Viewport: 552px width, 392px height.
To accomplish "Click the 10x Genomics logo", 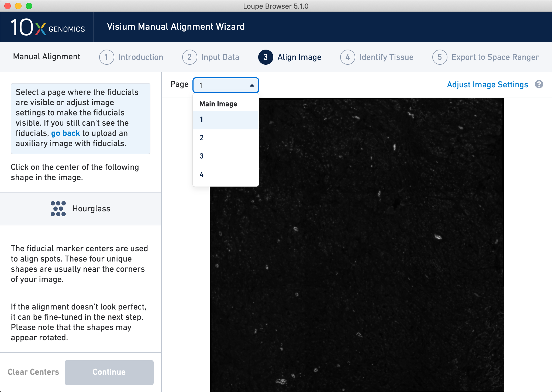I will pyautogui.click(x=47, y=27).
